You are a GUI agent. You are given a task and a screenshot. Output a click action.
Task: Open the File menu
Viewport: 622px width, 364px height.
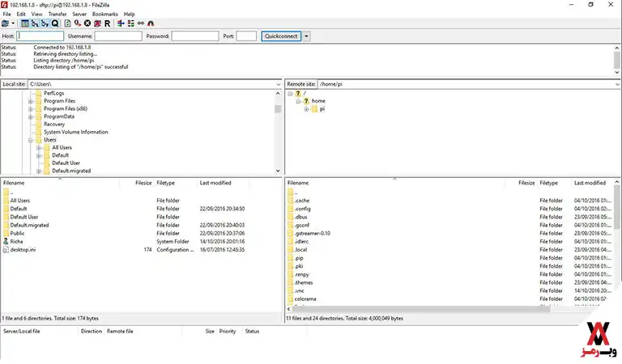pos(6,14)
